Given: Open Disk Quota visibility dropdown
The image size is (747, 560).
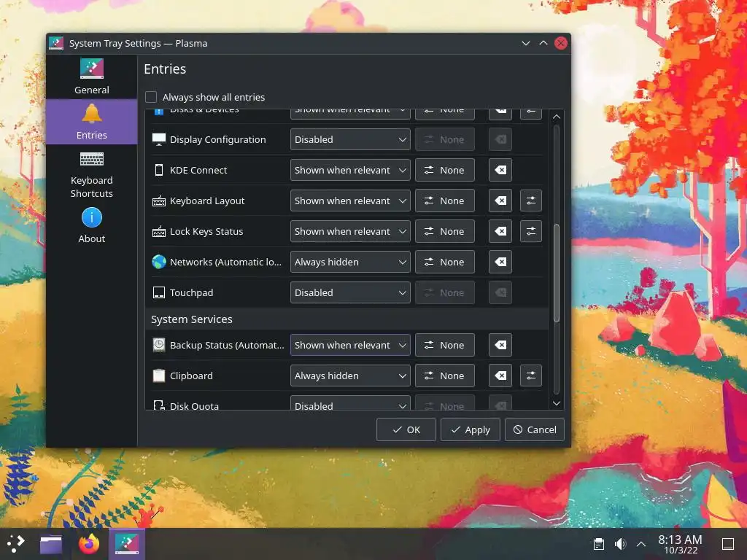Looking at the screenshot, I should pyautogui.click(x=350, y=403).
